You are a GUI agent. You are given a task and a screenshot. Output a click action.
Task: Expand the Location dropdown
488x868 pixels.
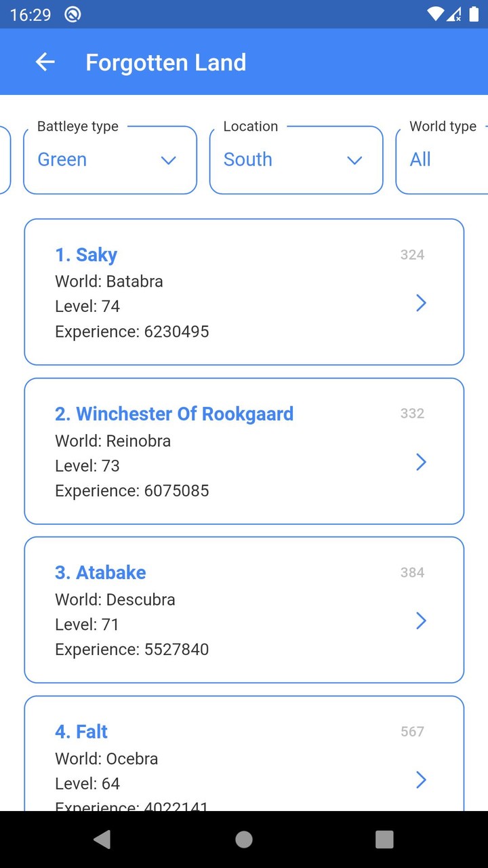(296, 160)
